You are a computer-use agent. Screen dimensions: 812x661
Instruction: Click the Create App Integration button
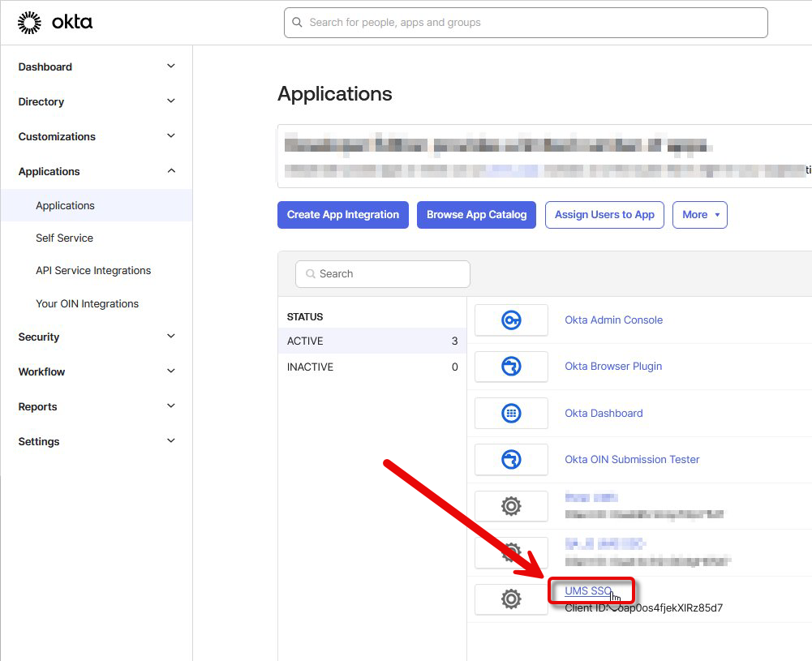point(343,215)
